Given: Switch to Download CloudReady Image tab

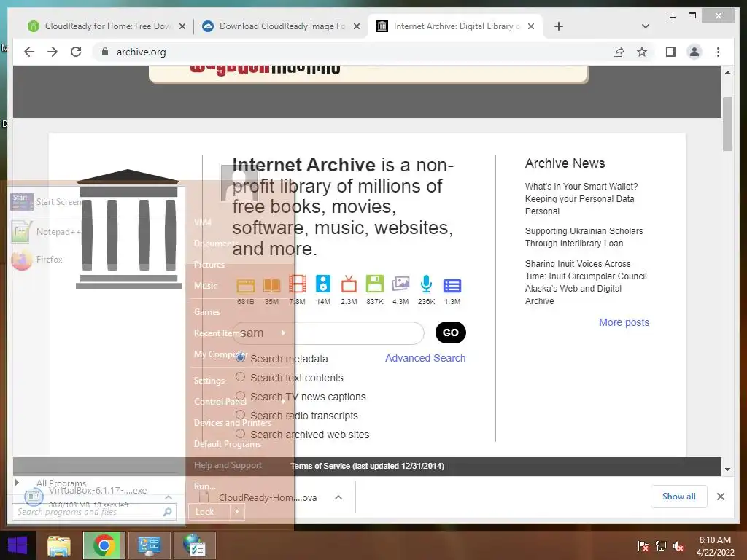Looking at the screenshot, I should point(281,26).
